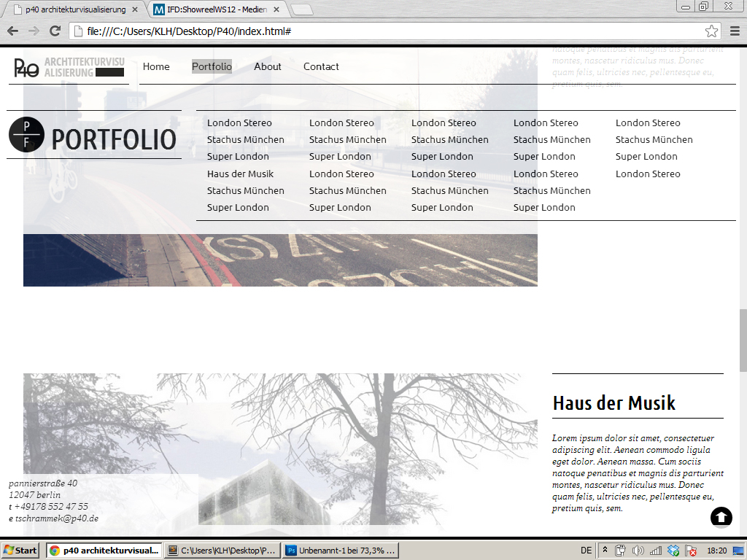Open the DE language input selector
Viewport: 747px width, 560px height.
click(x=586, y=551)
